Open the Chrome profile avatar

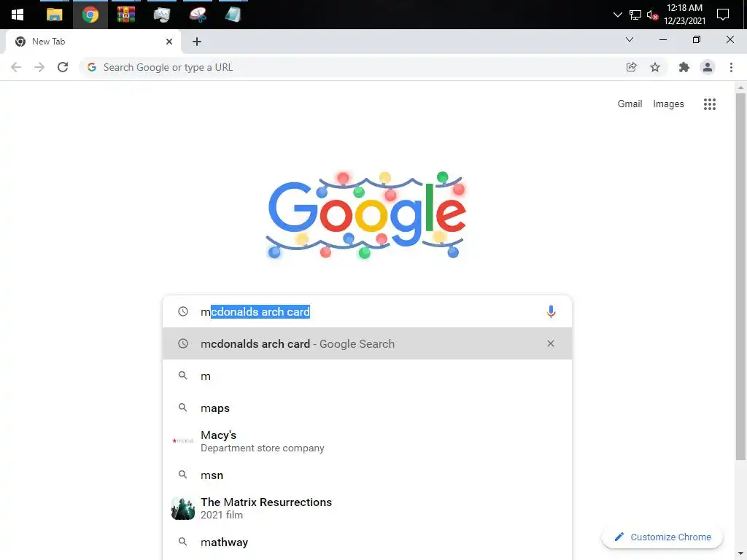tap(708, 67)
